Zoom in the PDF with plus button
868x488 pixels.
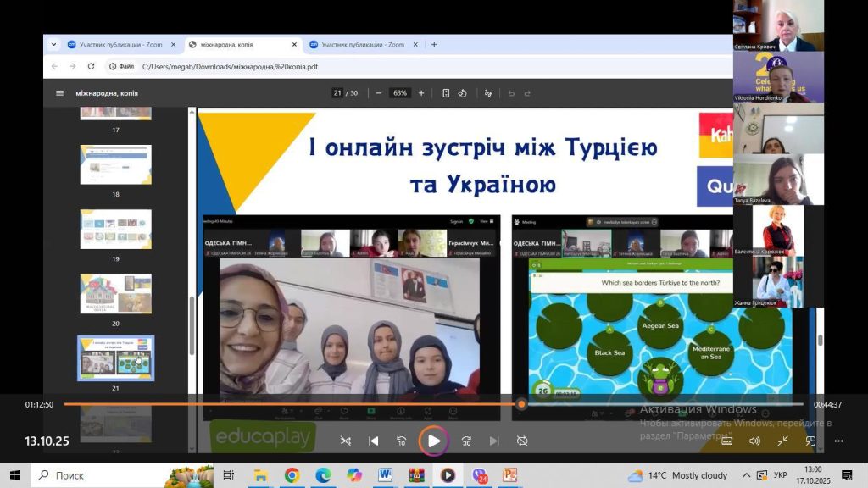point(421,93)
